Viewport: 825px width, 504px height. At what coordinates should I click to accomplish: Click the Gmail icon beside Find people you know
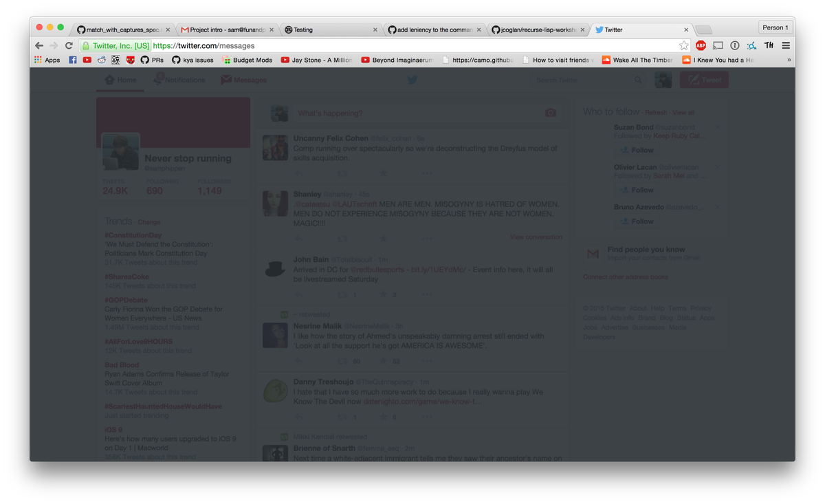pos(593,254)
